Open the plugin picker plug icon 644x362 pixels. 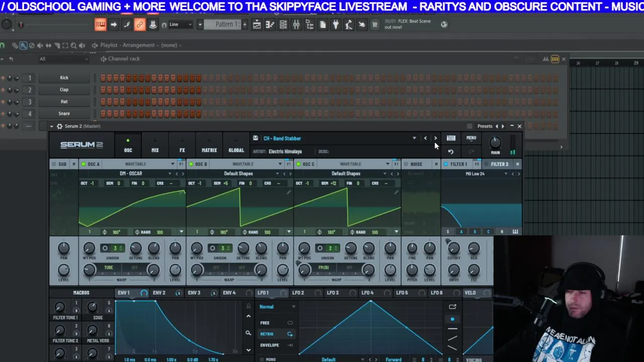(336, 25)
